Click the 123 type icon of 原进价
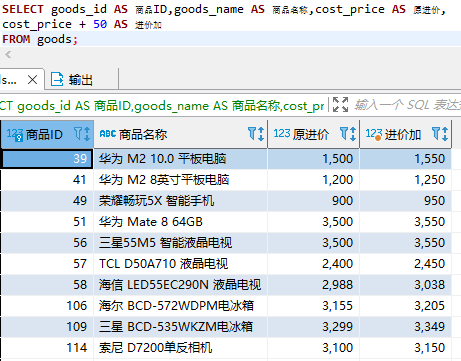Image resolution: width=461 pixels, height=361 pixels. (282, 134)
